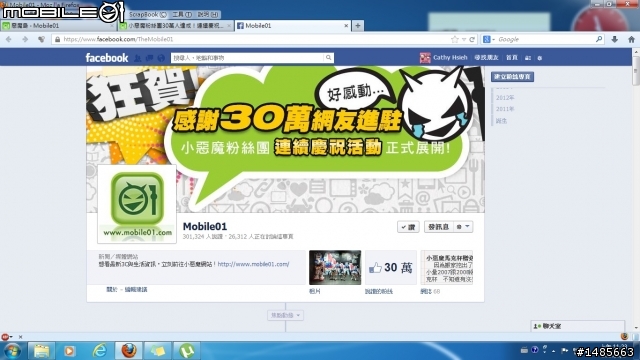Close the Facebook Mobile01 tab
This screenshot has height=360, width=640.
[x=346, y=25]
